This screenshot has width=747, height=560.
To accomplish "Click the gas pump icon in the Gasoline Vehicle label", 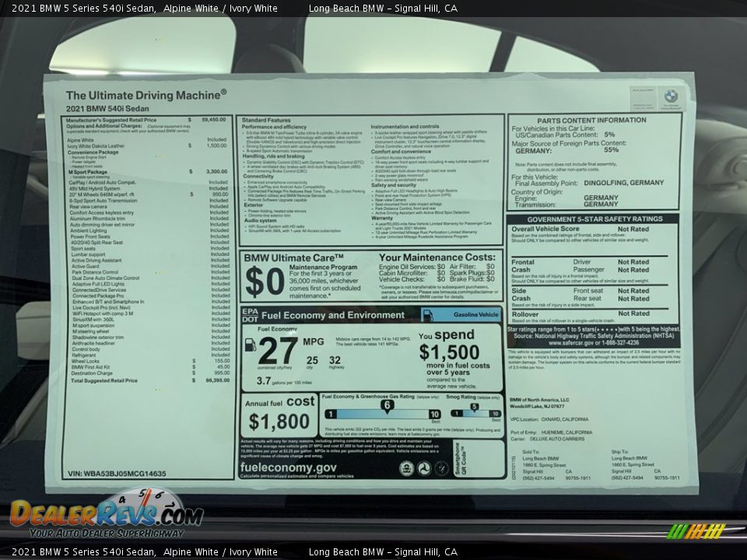I will point(428,315).
